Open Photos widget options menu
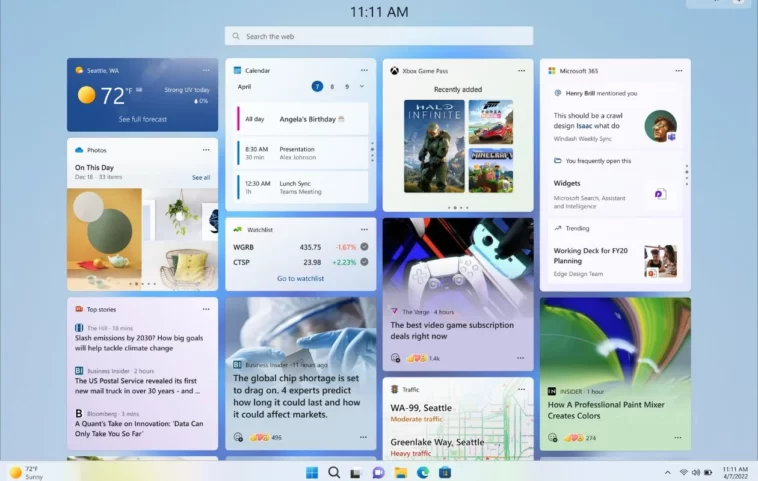 point(206,150)
